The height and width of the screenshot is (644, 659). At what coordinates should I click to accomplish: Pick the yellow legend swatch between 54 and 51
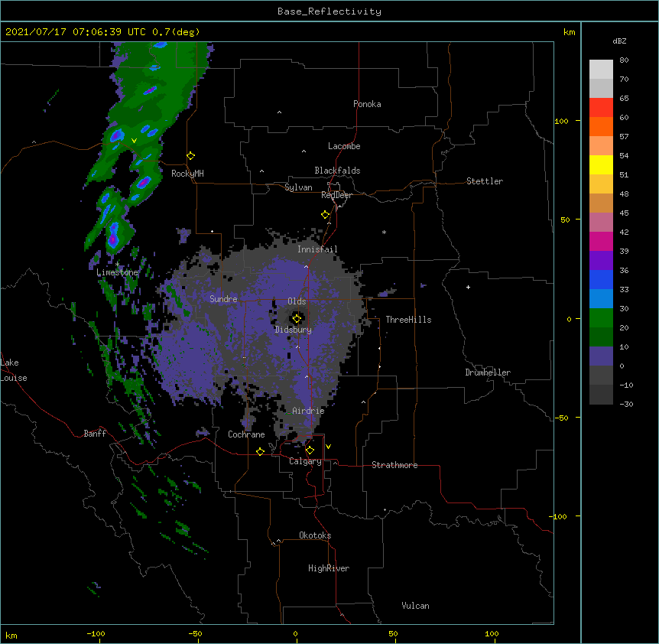tap(601, 165)
